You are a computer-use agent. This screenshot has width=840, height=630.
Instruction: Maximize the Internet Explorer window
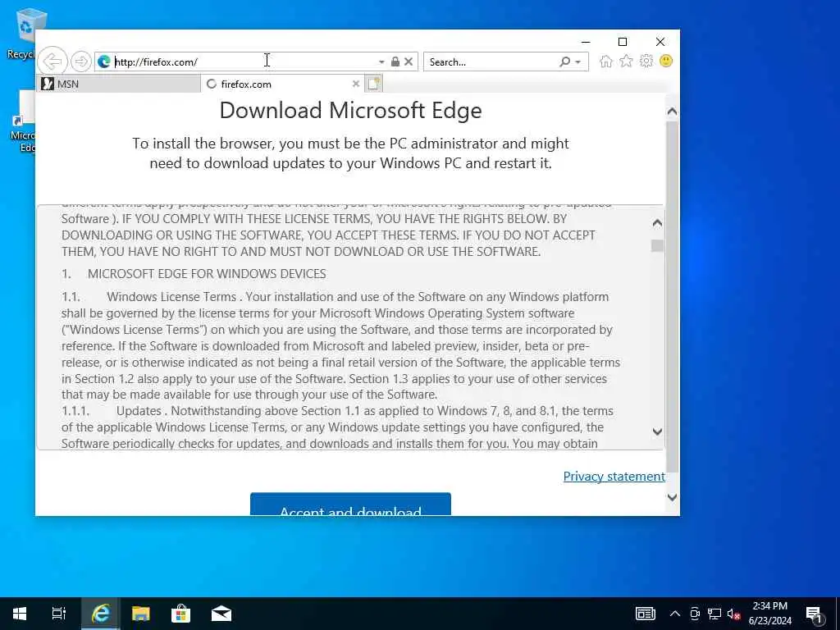tap(623, 42)
